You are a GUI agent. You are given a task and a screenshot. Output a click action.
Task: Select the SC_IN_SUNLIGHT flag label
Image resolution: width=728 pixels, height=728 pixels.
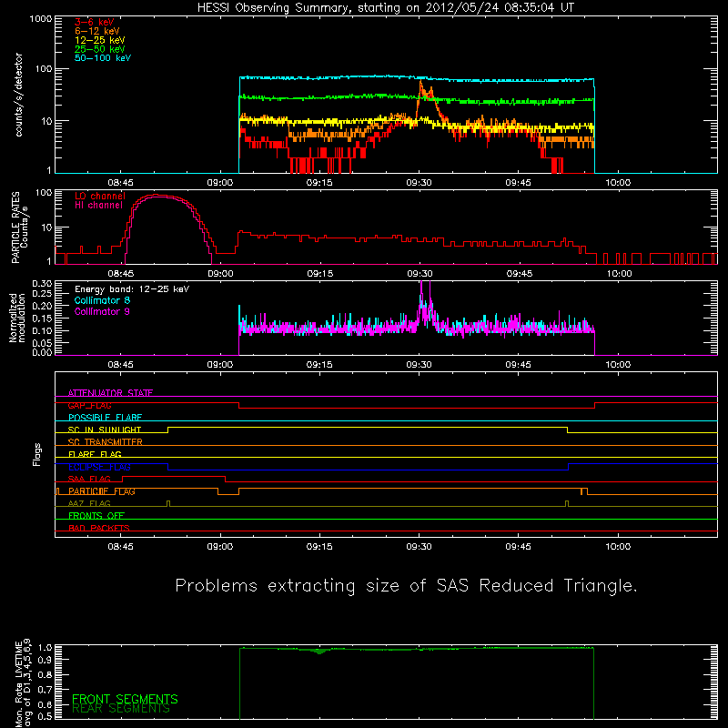(105, 430)
